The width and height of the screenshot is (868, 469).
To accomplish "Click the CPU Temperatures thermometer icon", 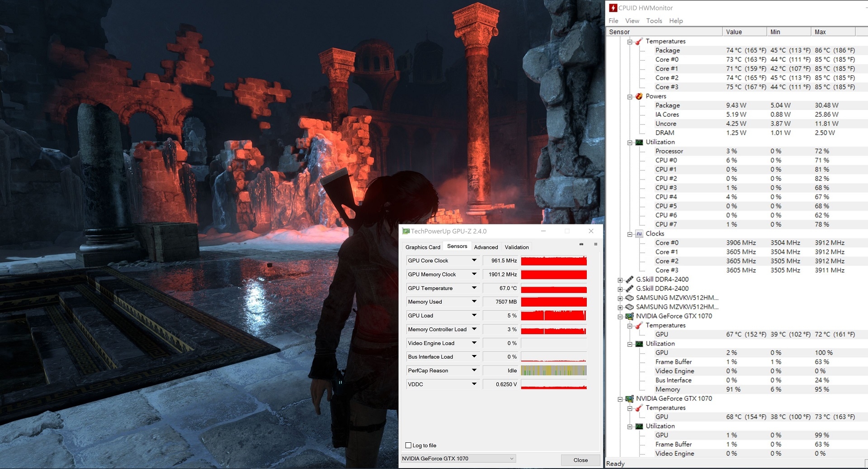I will point(639,41).
